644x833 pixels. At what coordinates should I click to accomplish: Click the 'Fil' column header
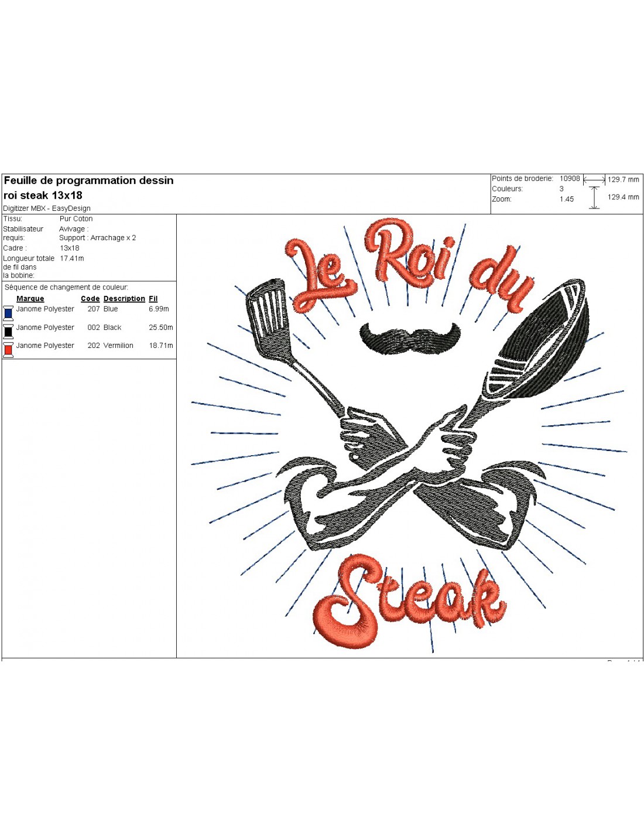153,299
